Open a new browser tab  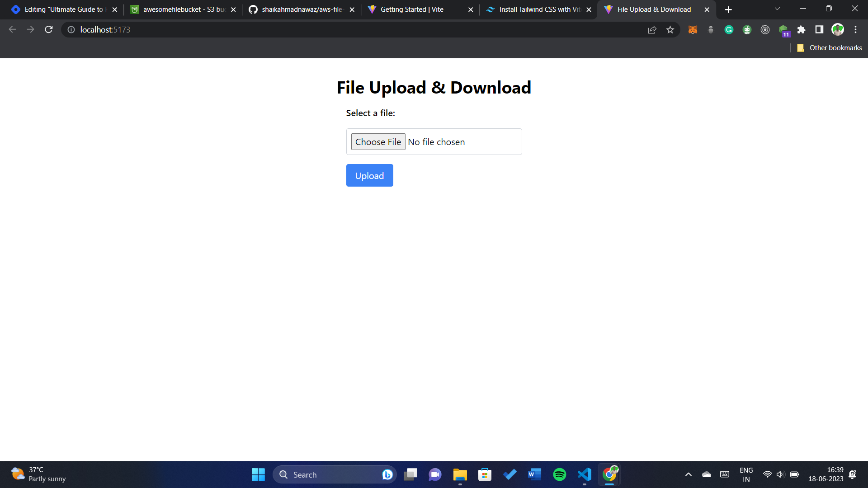[728, 9]
